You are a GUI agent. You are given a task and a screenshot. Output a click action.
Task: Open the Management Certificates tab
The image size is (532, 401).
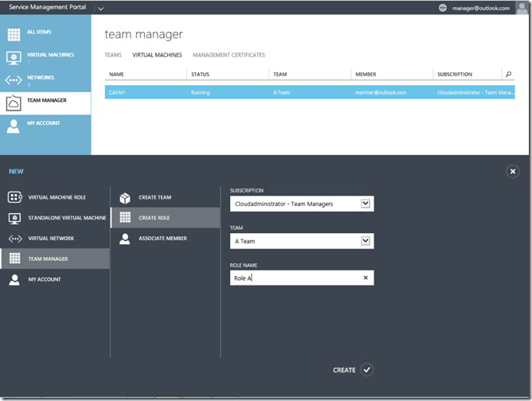click(x=229, y=55)
